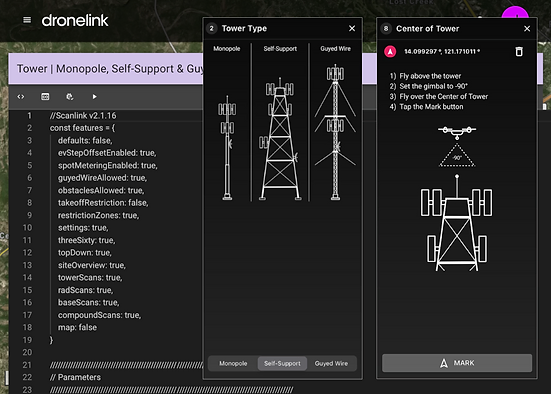Click code line 'radScans: true,'
The height and width of the screenshot is (394, 551).
coord(85,290)
